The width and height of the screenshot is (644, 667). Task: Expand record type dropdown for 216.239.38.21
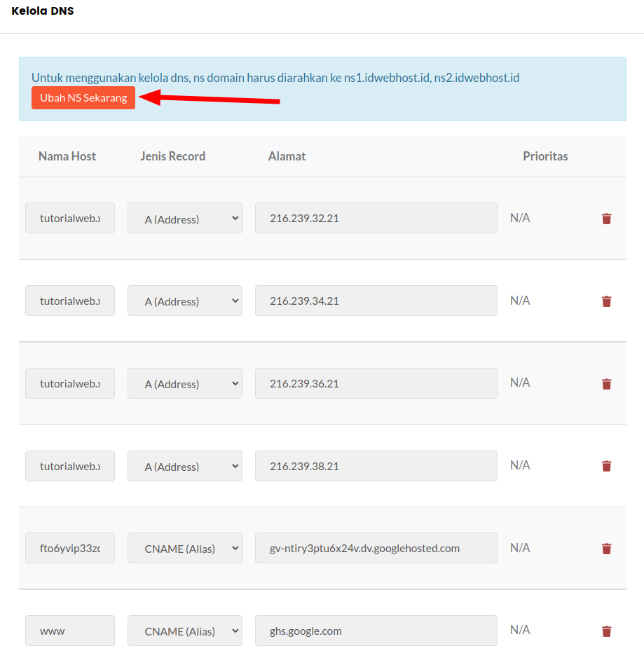pos(185,466)
